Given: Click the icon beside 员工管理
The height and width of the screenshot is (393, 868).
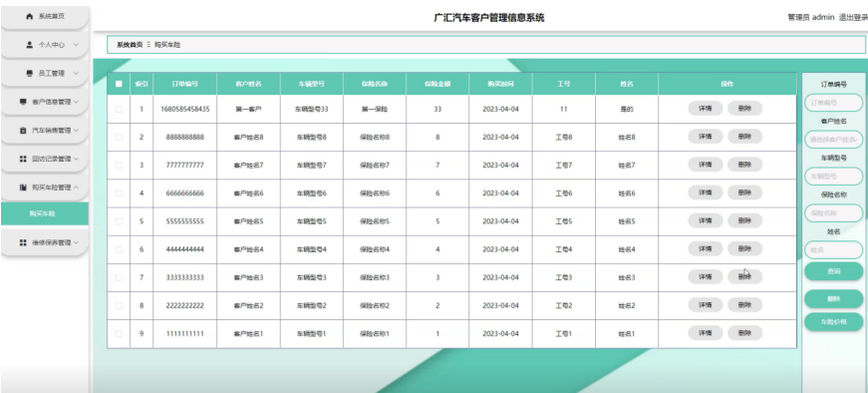Looking at the screenshot, I should 30,73.
